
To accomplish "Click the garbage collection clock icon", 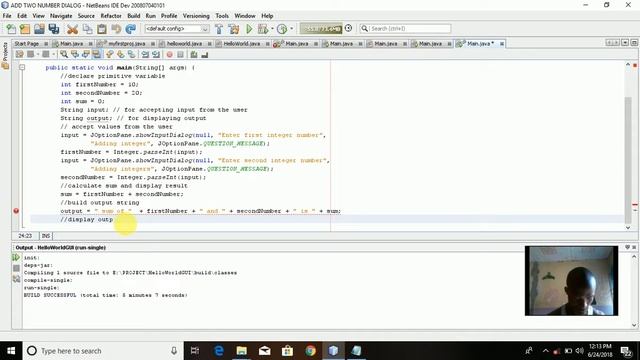I will pos(348,28).
